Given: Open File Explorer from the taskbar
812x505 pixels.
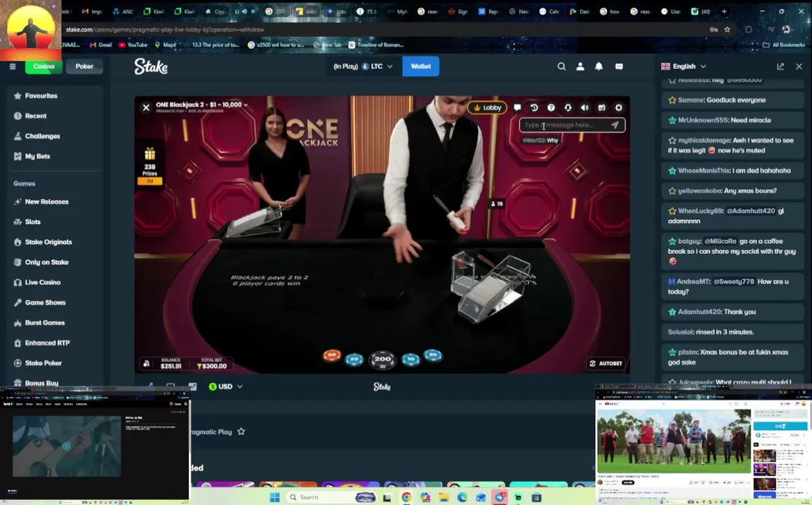Looking at the screenshot, I should point(444,497).
